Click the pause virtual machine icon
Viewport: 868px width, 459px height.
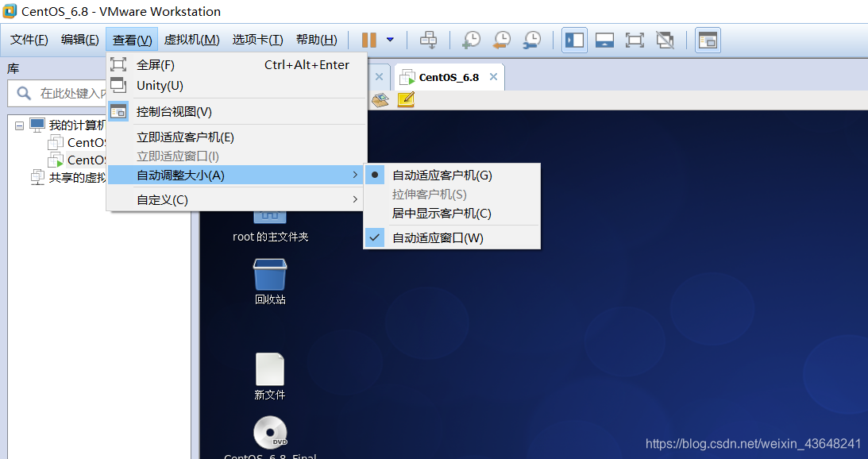(x=368, y=40)
